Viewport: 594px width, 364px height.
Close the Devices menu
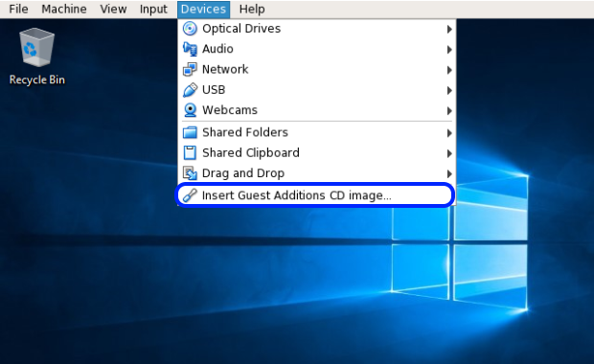(203, 9)
